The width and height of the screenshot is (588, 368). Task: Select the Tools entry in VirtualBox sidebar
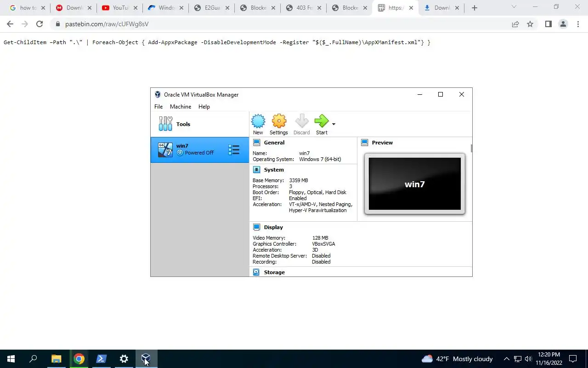pyautogui.click(x=200, y=124)
